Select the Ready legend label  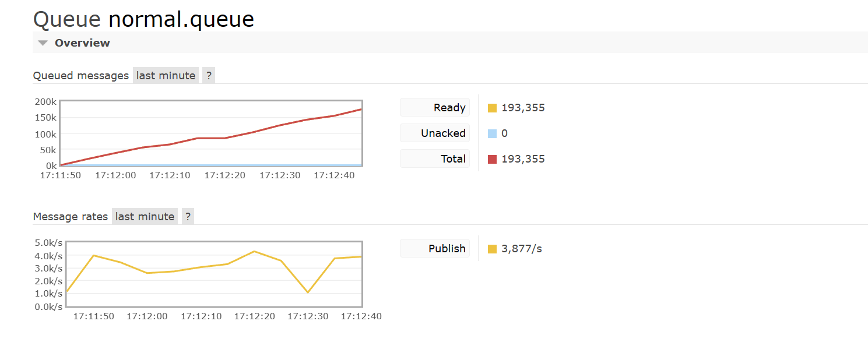[x=449, y=108]
